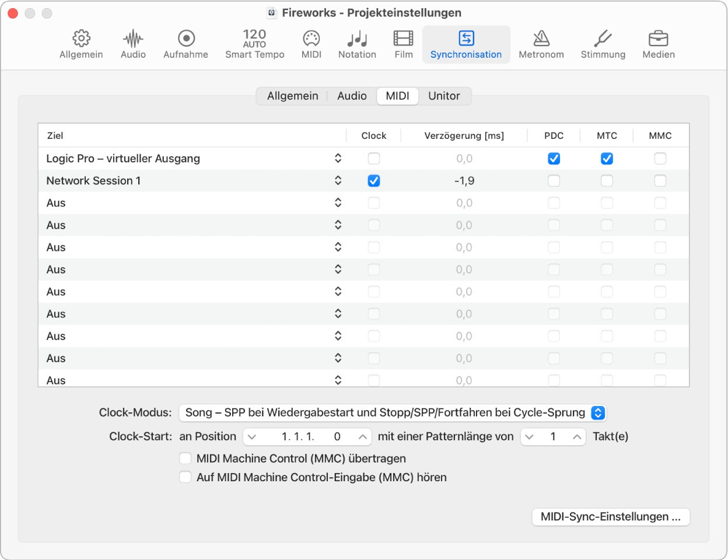The height and width of the screenshot is (560, 728).
Task: Select the Aufnahme settings icon
Action: [x=185, y=44]
